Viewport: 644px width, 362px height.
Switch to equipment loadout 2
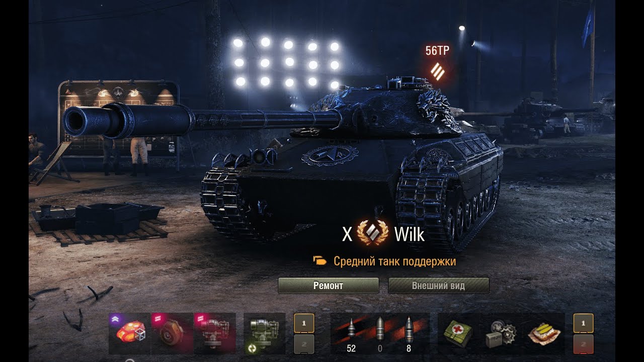[304, 344]
